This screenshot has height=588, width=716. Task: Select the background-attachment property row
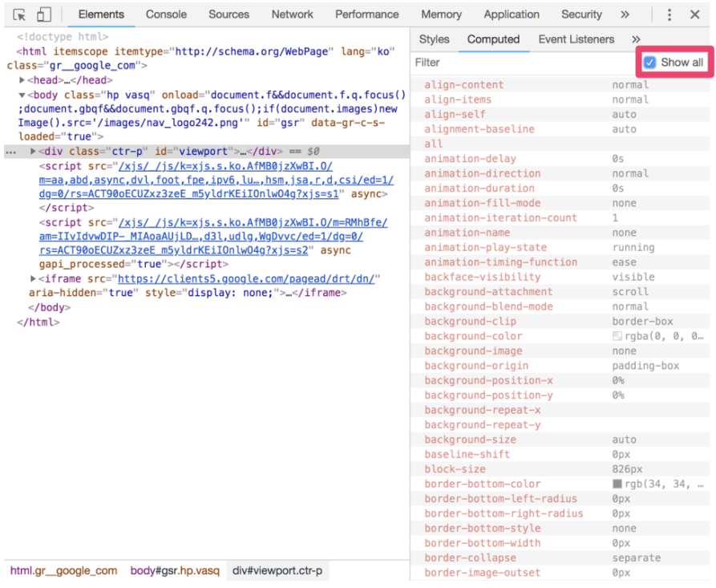coord(560,292)
